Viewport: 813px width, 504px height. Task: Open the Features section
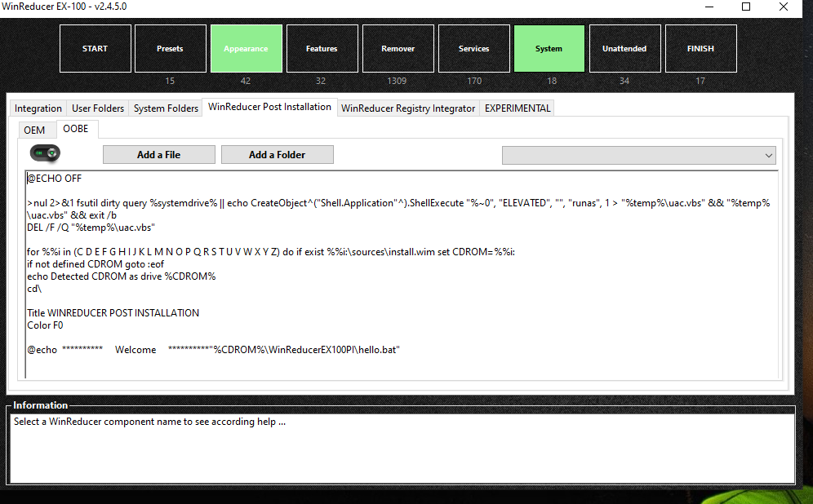click(x=322, y=49)
